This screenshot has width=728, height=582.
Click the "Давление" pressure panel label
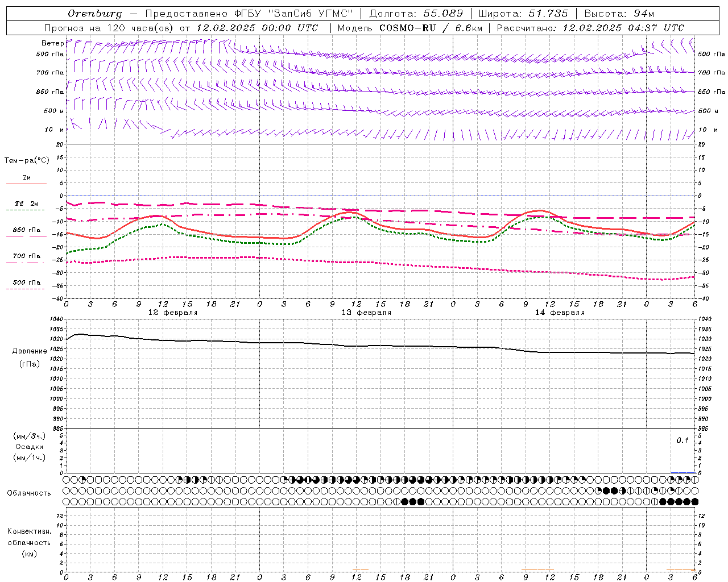pos(30,351)
